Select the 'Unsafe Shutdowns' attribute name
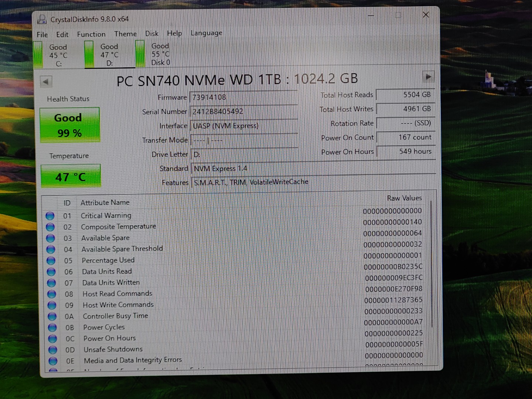This screenshot has height=399, width=532. [x=113, y=349]
